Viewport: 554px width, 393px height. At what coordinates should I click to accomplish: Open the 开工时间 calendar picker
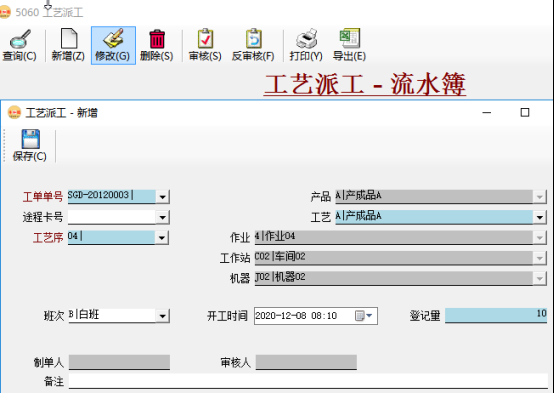click(x=364, y=316)
